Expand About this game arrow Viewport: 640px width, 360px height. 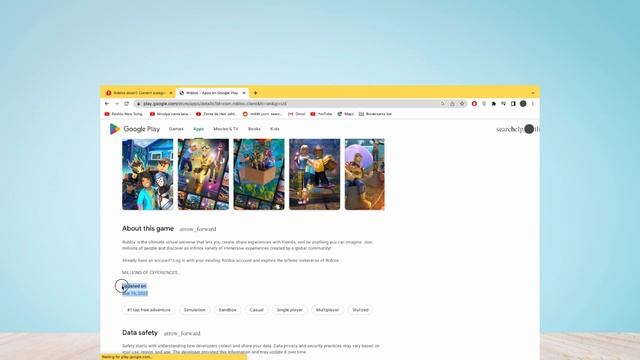click(x=198, y=229)
